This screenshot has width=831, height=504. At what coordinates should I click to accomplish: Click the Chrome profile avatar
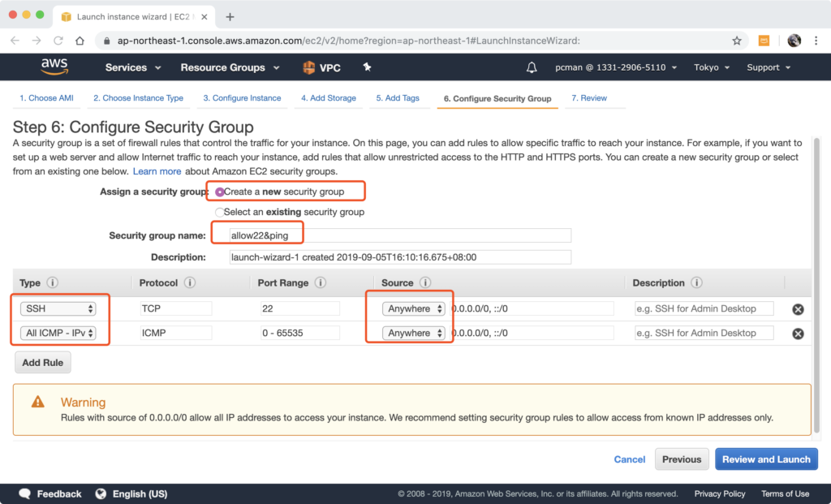click(794, 41)
